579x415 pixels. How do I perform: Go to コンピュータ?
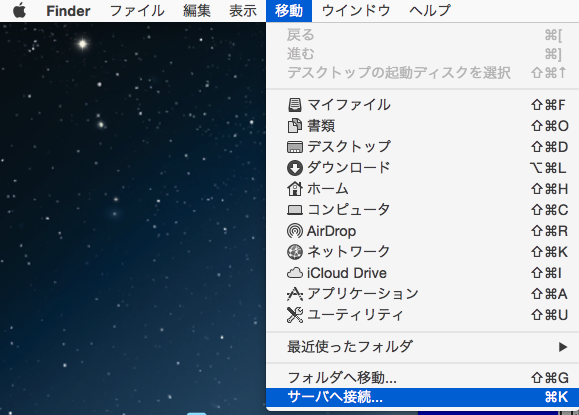[x=422, y=210]
